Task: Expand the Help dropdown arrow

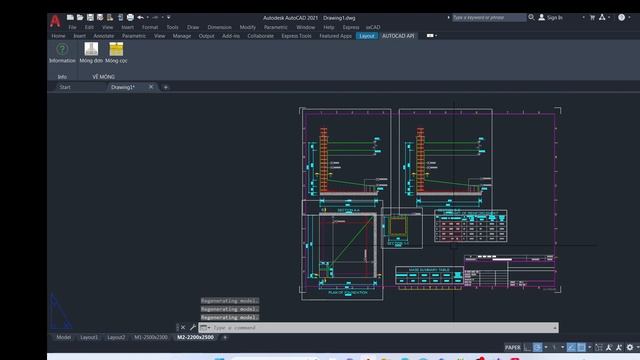Action: (x=629, y=18)
